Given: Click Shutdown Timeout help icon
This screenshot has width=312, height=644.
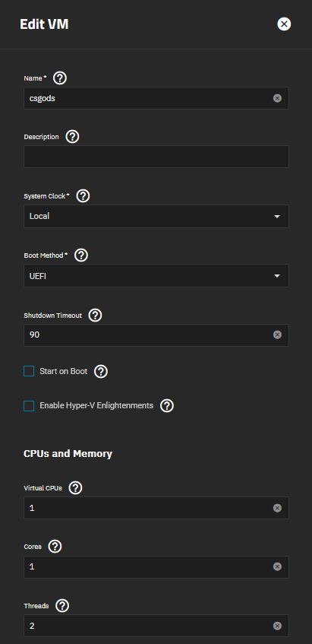Looking at the screenshot, I should [x=95, y=316].
